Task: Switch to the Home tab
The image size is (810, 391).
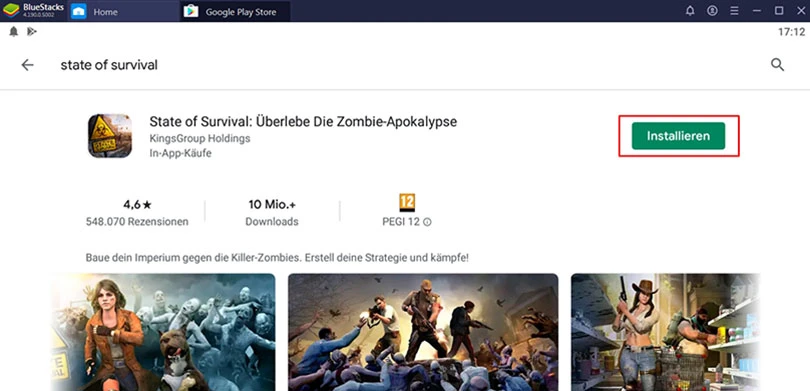Action: [123, 11]
